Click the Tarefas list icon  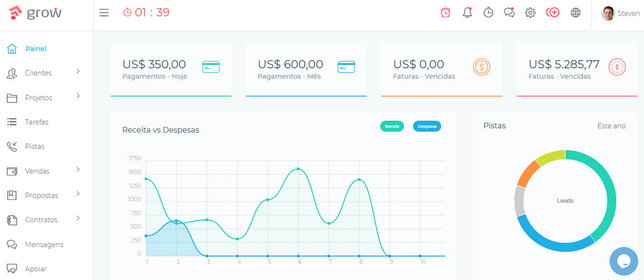click(12, 122)
